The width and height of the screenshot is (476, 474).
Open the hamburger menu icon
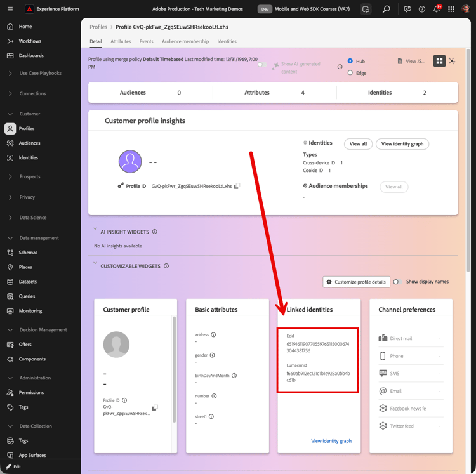click(x=10, y=9)
